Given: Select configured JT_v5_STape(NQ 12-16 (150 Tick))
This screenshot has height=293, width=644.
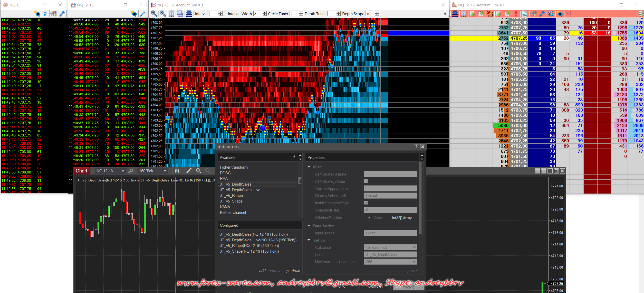Looking at the screenshot, I should tap(249, 251).
